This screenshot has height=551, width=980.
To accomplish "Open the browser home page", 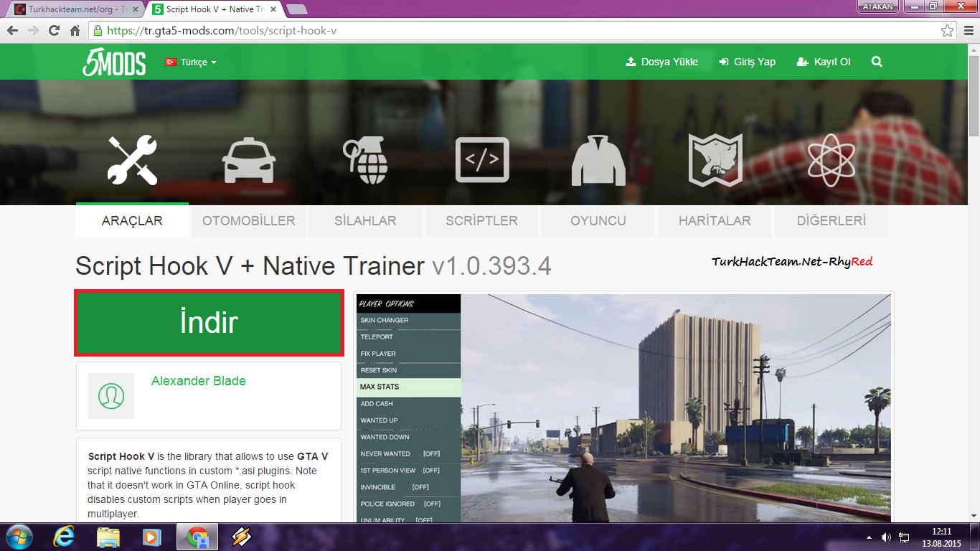I will pyautogui.click(x=75, y=31).
